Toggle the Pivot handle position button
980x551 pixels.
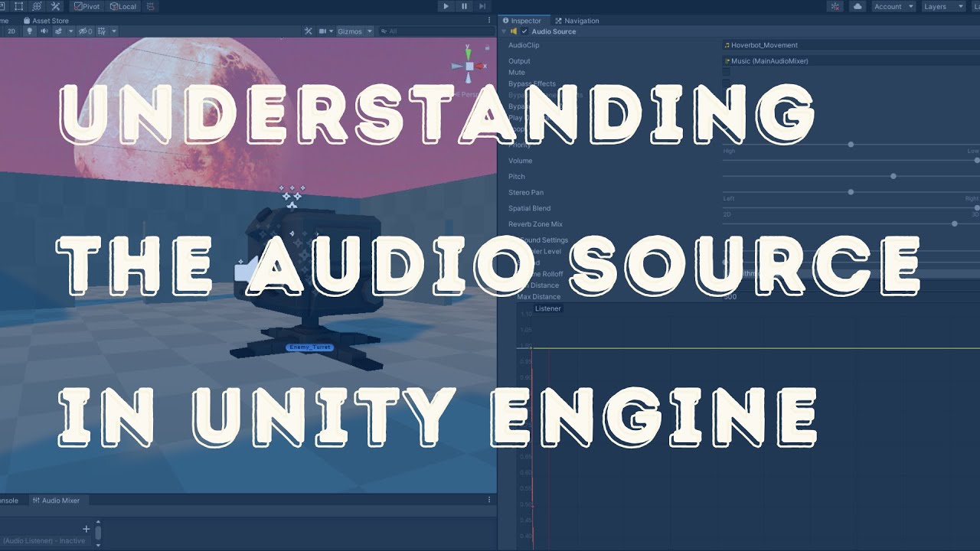(87, 6)
